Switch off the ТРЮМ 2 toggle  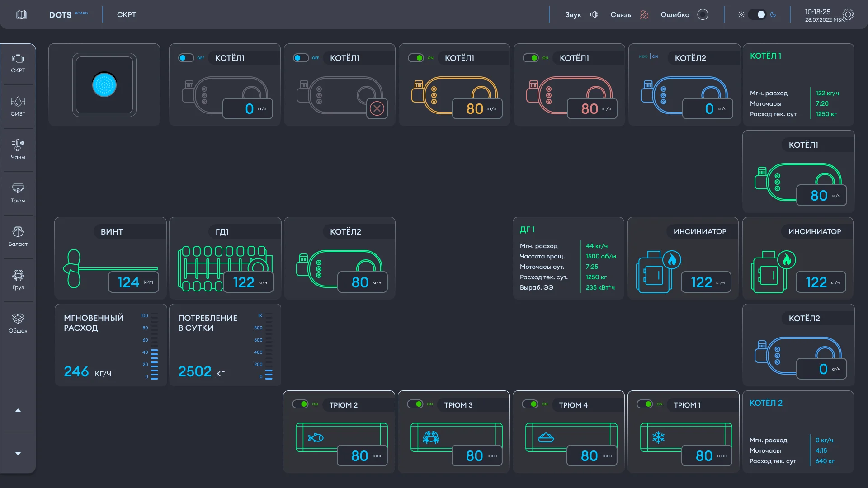click(x=301, y=404)
